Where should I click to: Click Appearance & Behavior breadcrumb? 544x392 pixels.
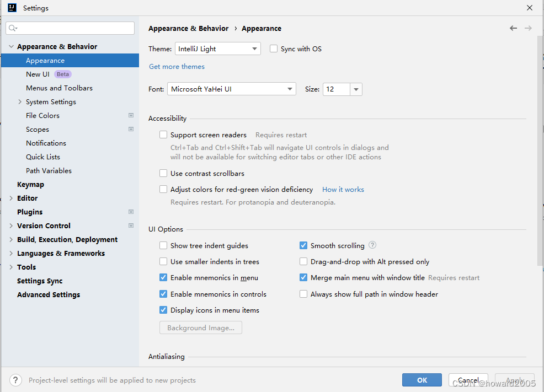click(188, 29)
